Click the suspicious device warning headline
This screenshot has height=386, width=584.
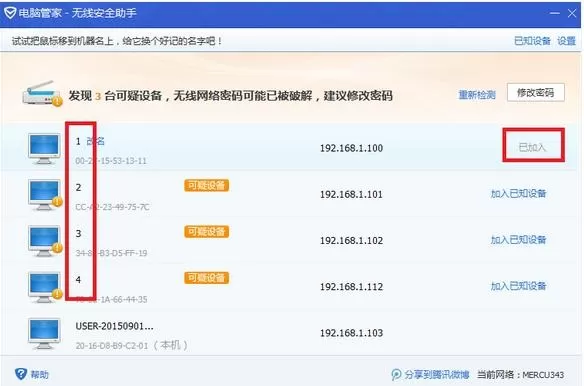(230, 96)
